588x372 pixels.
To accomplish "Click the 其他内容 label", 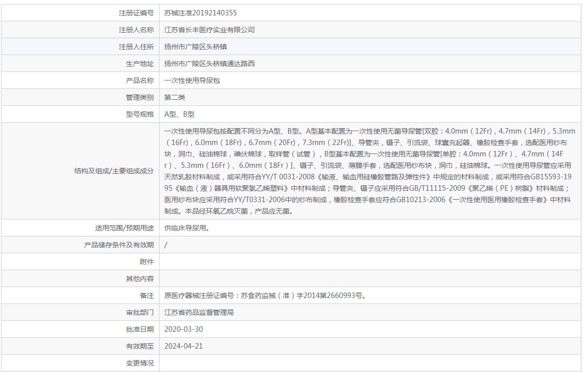I will 140,279.
